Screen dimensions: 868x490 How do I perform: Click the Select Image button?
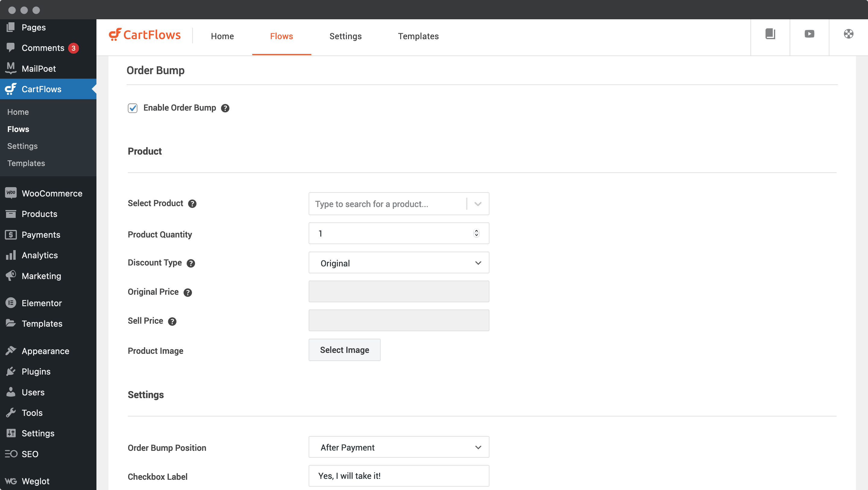344,350
